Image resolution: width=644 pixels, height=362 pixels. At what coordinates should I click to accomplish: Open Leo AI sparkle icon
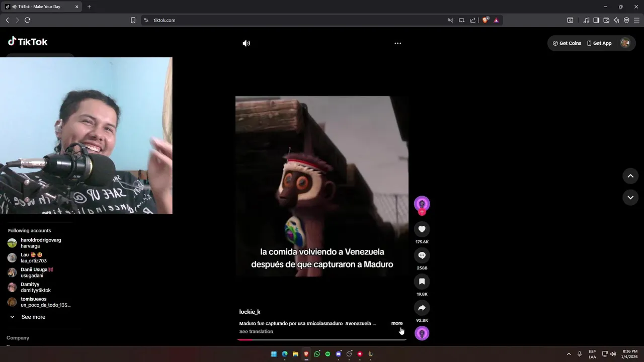(x=617, y=20)
